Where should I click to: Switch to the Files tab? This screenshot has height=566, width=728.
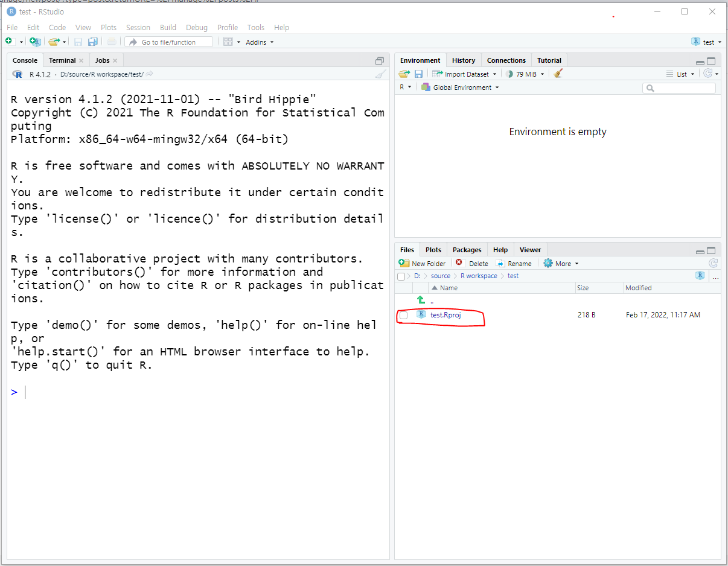(407, 250)
